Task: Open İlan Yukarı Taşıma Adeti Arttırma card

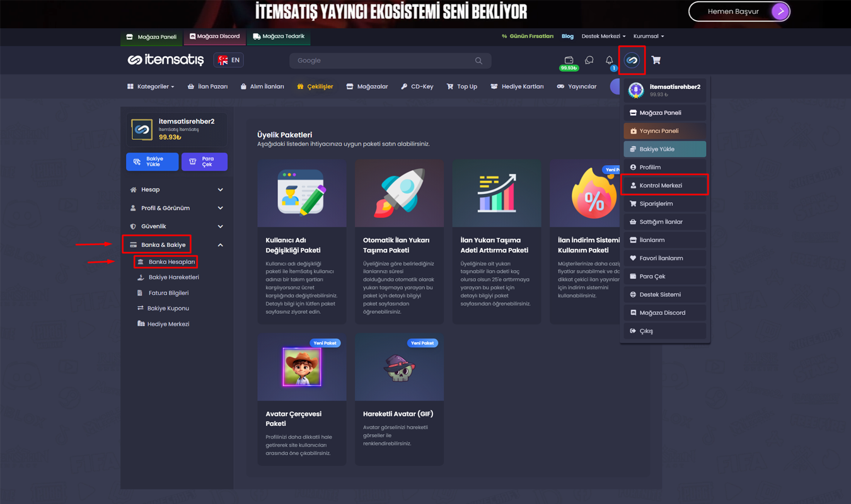Action: click(x=497, y=242)
